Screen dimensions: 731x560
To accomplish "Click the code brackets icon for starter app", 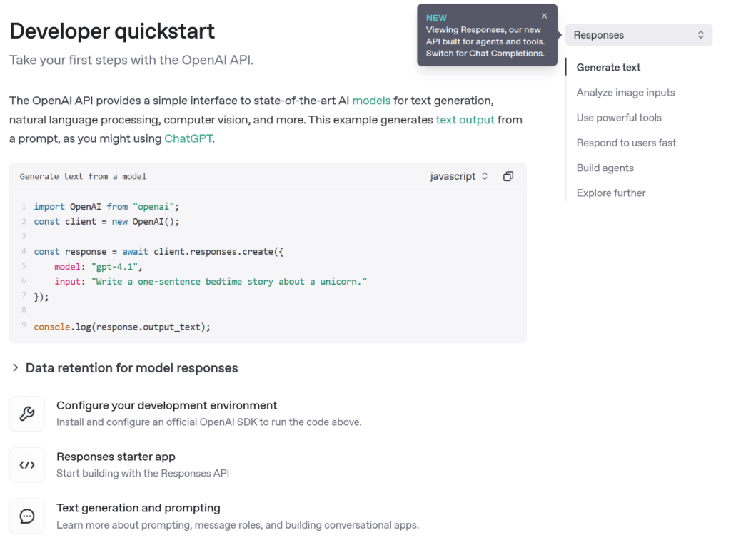I will 27,465.
